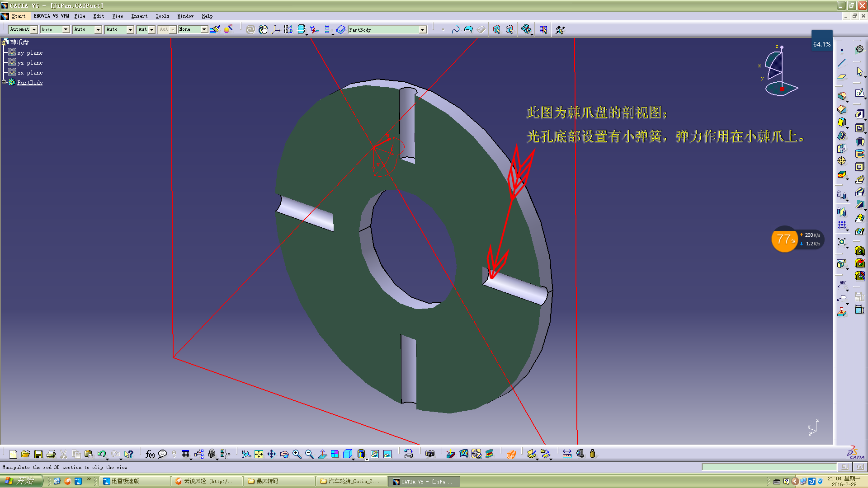The width and height of the screenshot is (868, 488).
Task: Click the What's This help cursor icon
Action: pos(129,454)
